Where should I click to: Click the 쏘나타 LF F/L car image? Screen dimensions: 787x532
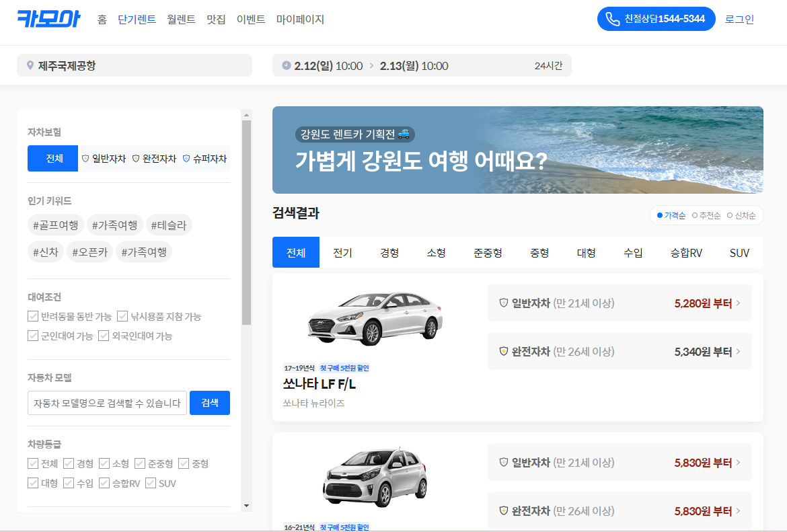pyautogui.click(x=375, y=317)
